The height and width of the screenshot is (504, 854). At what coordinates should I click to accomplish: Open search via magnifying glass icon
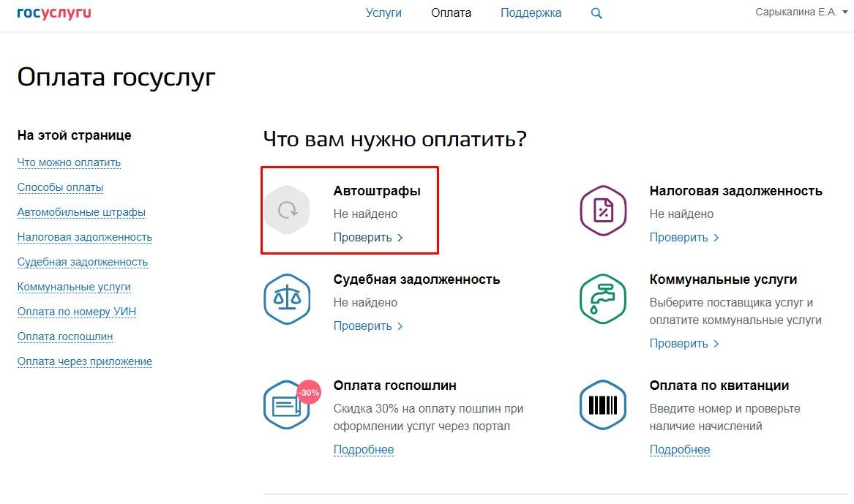click(596, 13)
